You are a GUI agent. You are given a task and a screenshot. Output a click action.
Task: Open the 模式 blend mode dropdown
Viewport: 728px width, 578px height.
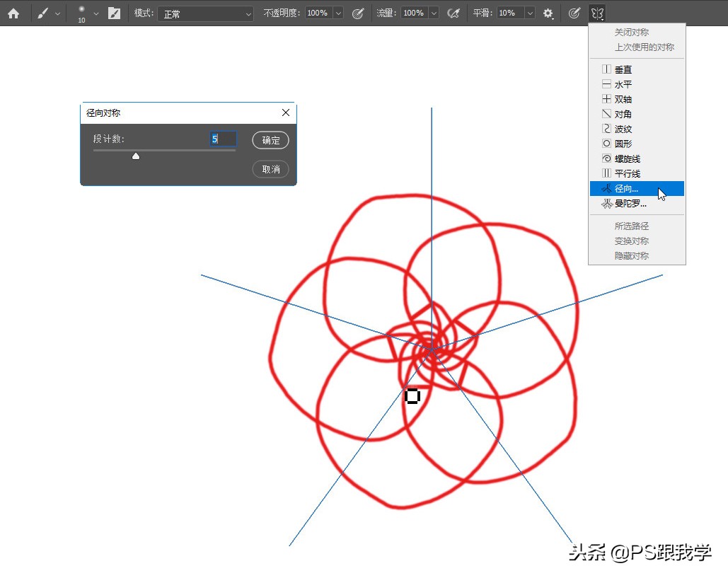click(x=205, y=13)
